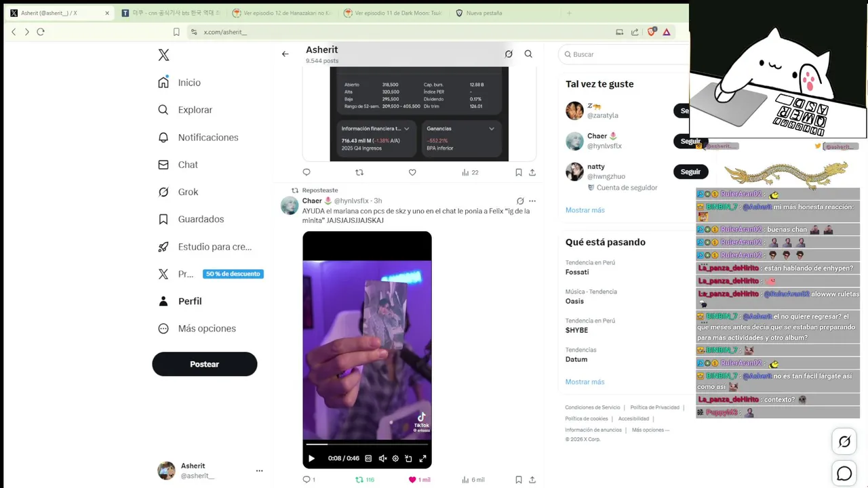
Task: Click the Postear button
Action: (204, 364)
